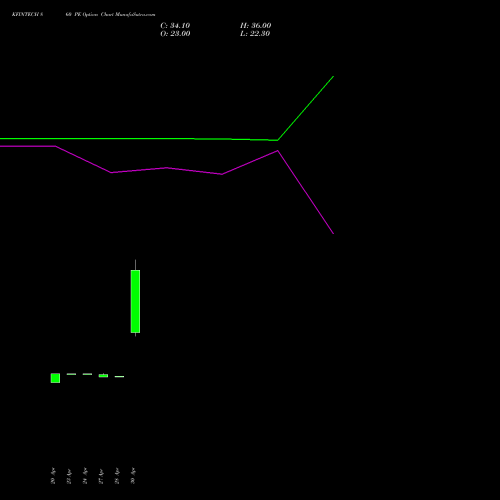Click the flat candlestick above 28 Apr
Image resolution: width=500 pixels, height=500 pixels.
click(x=119, y=376)
